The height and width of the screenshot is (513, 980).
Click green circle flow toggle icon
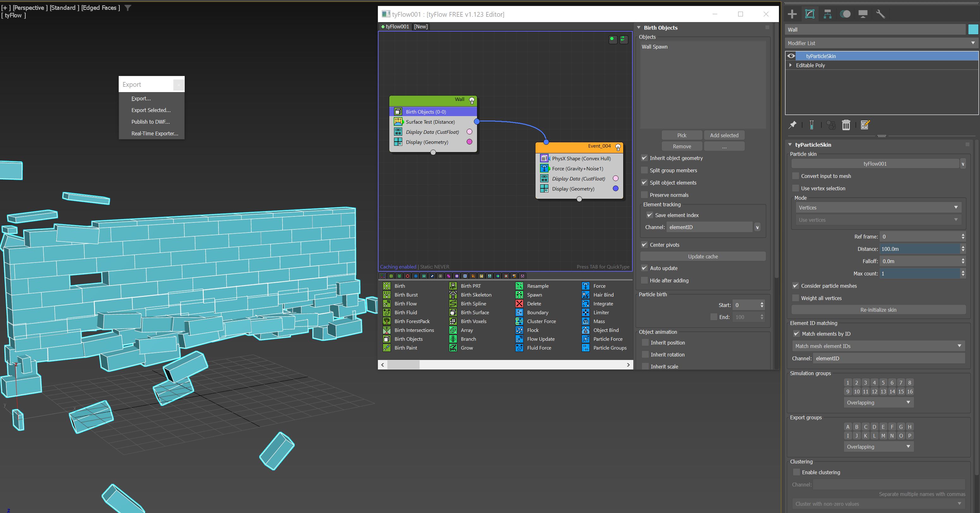click(x=612, y=39)
